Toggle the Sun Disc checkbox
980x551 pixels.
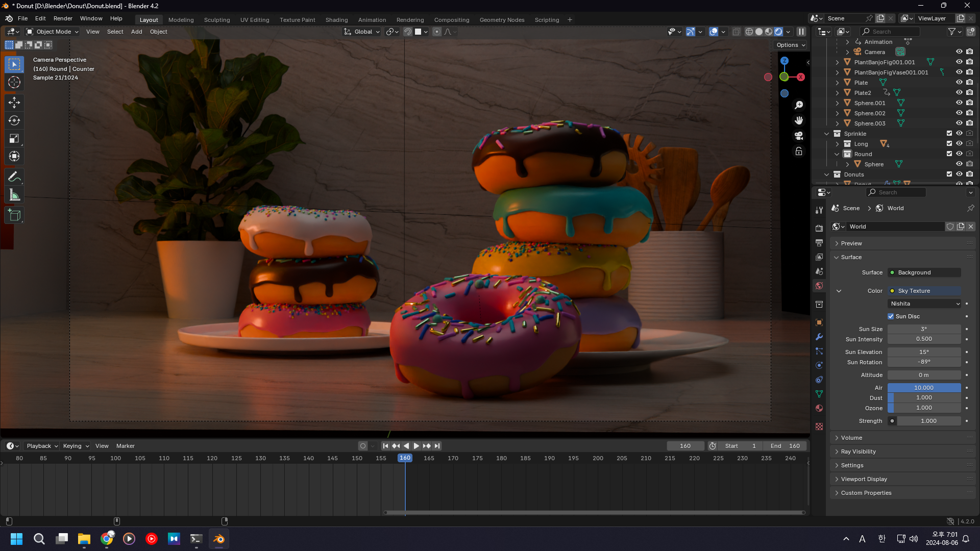(891, 316)
